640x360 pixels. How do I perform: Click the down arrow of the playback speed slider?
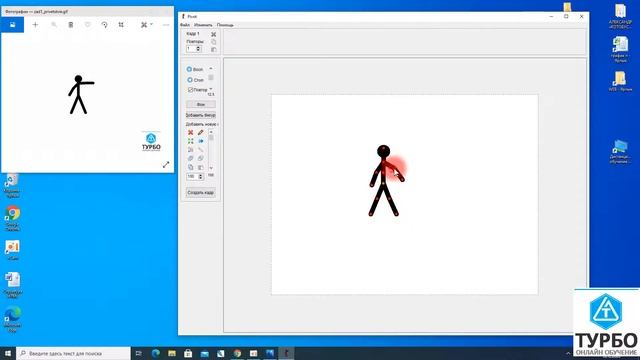point(211,88)
